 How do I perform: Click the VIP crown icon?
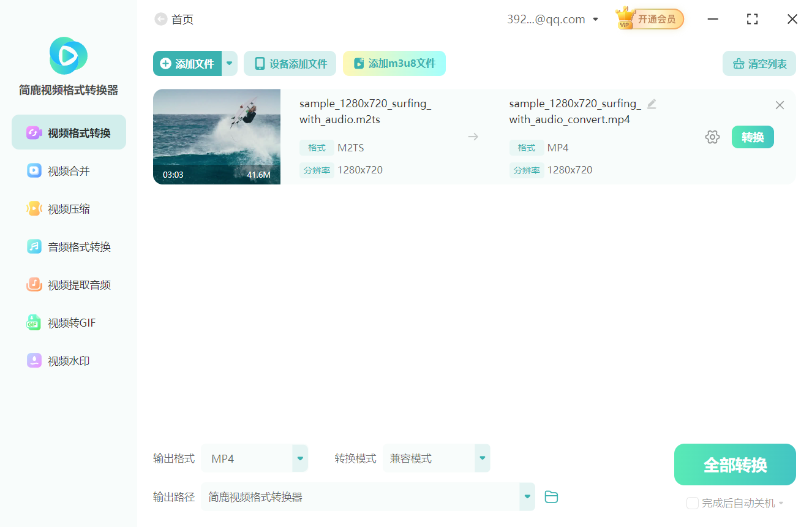[x=625, y=18]
